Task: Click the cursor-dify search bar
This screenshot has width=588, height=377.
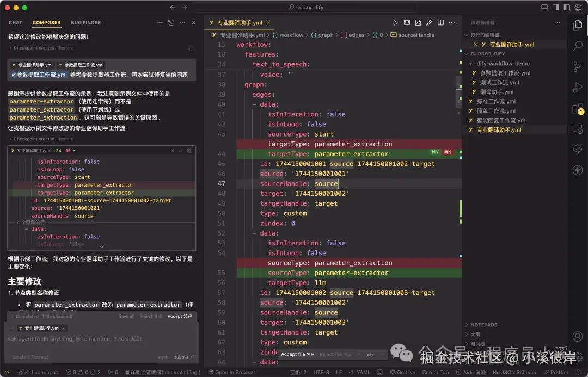Action: coord(305,8)
